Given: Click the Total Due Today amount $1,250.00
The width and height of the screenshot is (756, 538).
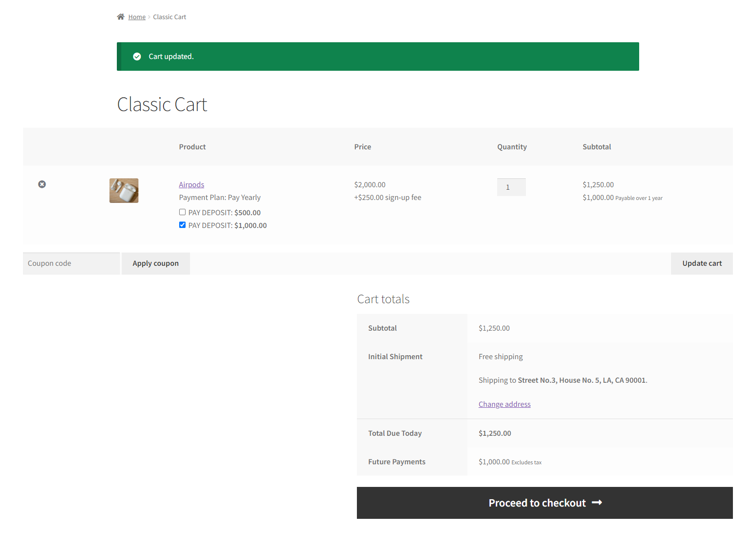Looking at the screenshot, I should [x=495, y=433].
